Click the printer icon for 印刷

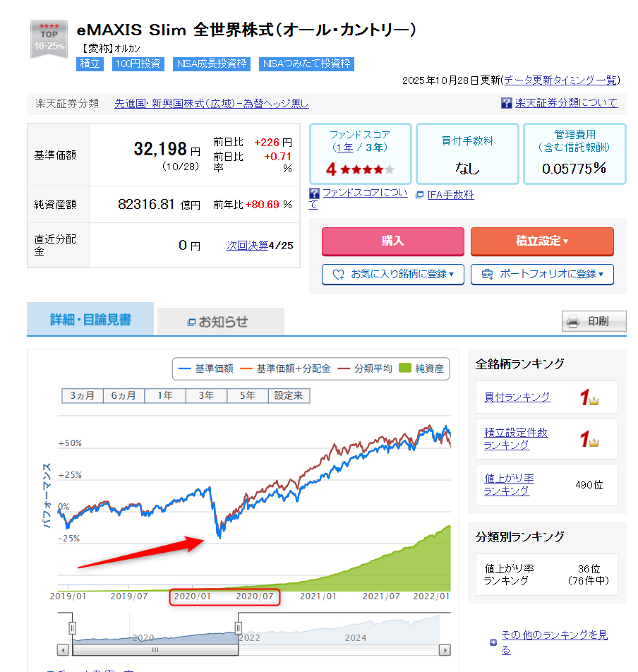tap(573, 321)
